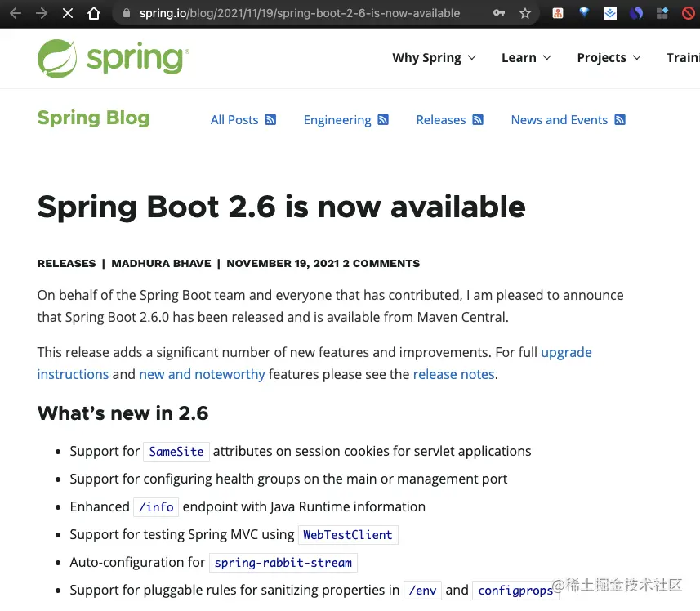The image size is (700, 611).
Task: Subscribe to the All Posts RSS feed icon
Action: (x=270, y=119)
